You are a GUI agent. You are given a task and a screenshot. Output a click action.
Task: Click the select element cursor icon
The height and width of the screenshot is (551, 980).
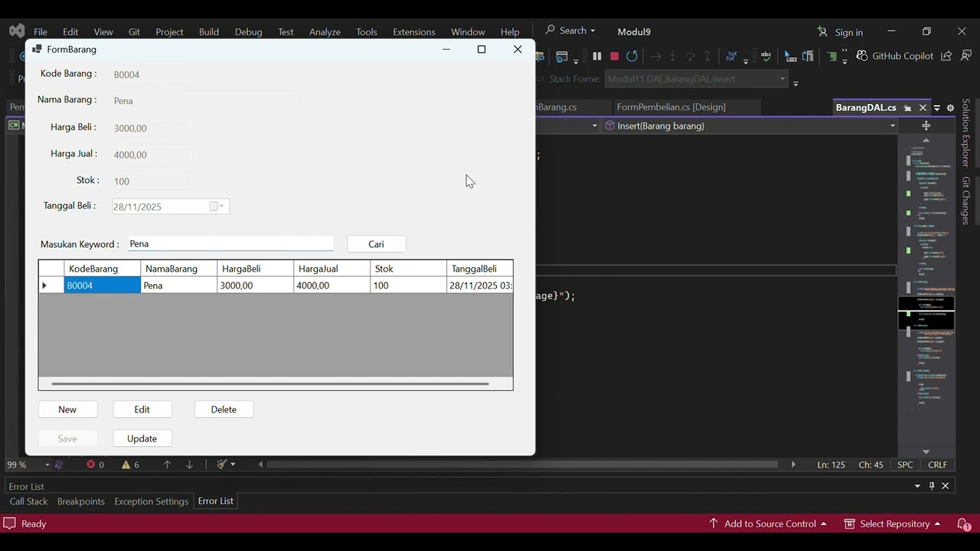point(790,56)
